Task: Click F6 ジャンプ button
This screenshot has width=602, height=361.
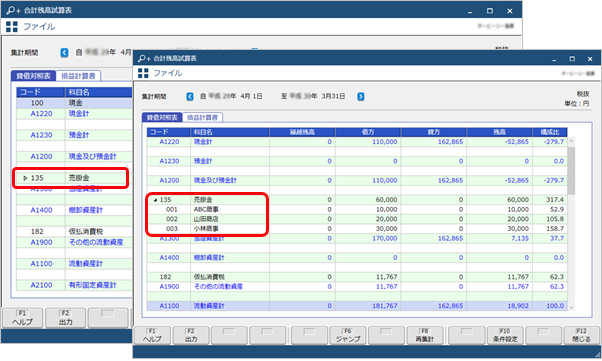Action: (x=348, y=335)
